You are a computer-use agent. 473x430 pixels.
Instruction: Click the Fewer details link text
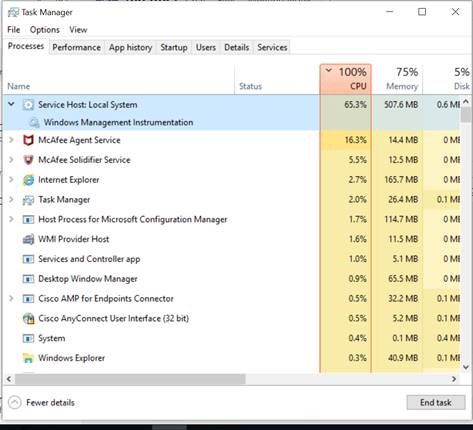[x=50, y=403]
